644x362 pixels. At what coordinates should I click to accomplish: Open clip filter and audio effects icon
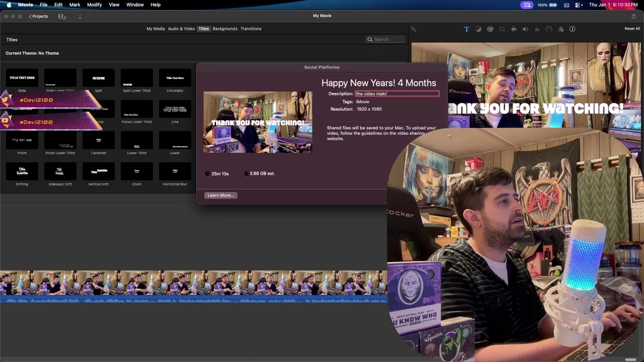click(x=561, y=29)
